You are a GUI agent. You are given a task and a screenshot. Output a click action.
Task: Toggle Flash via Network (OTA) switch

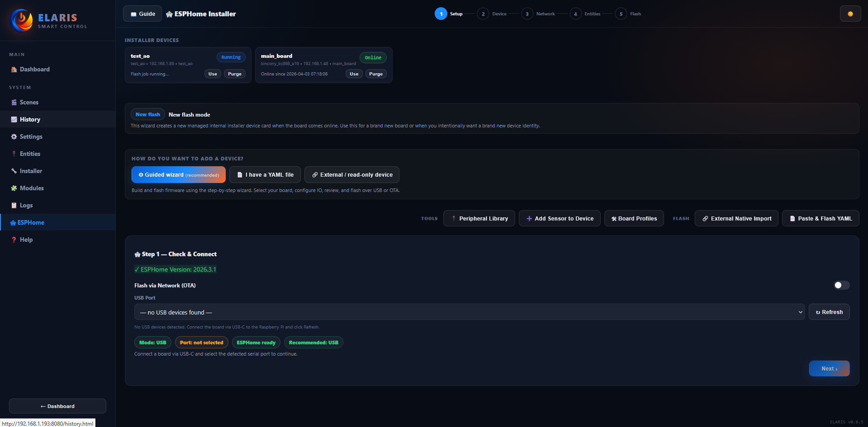point(842,285)
